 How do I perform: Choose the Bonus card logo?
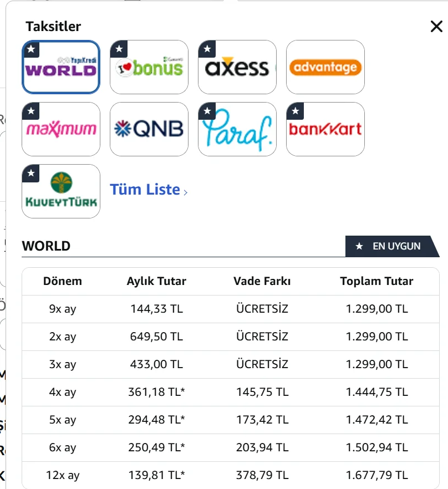coord(149,67)
